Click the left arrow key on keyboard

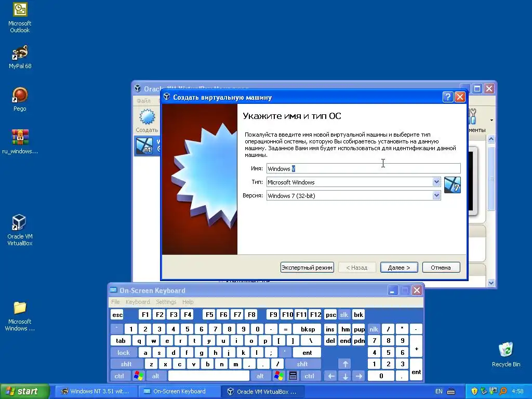pyautogui.click(x=331, y=376)
